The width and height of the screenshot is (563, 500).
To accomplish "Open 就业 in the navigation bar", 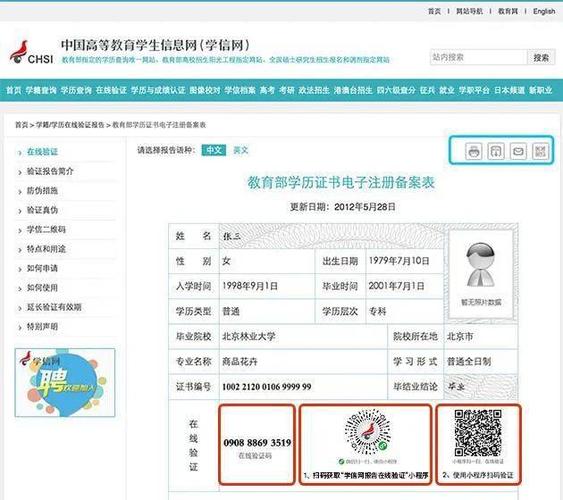I will tap(447, 90).
